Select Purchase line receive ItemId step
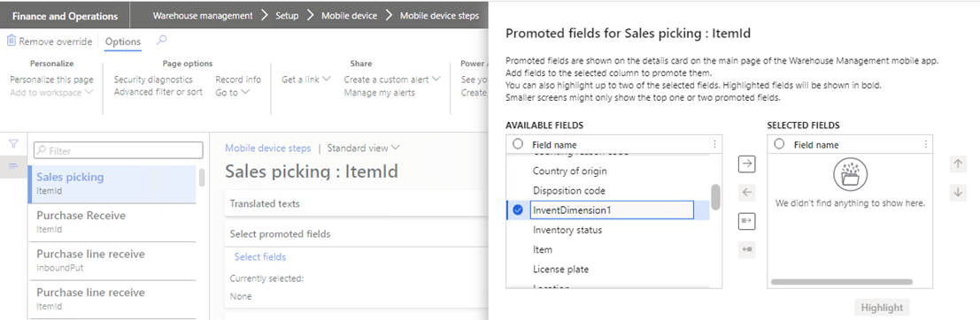 (x=112, y=300)
